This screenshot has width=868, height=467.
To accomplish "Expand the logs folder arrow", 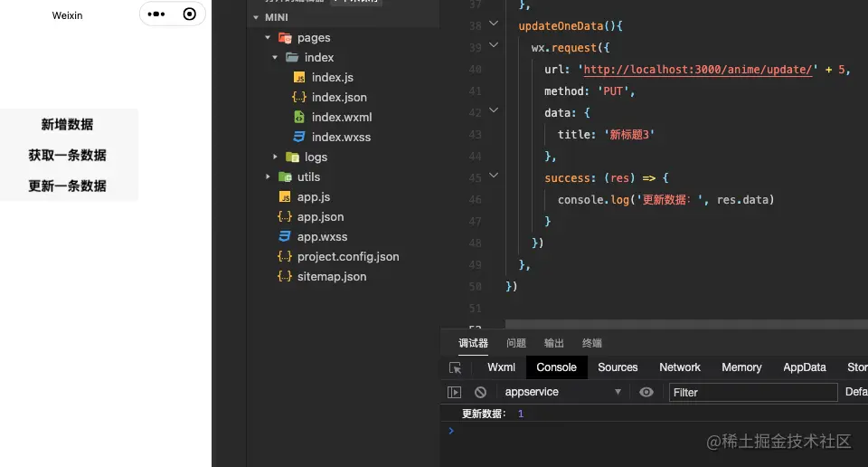I will pyautogui.click(x=275, y=157).
